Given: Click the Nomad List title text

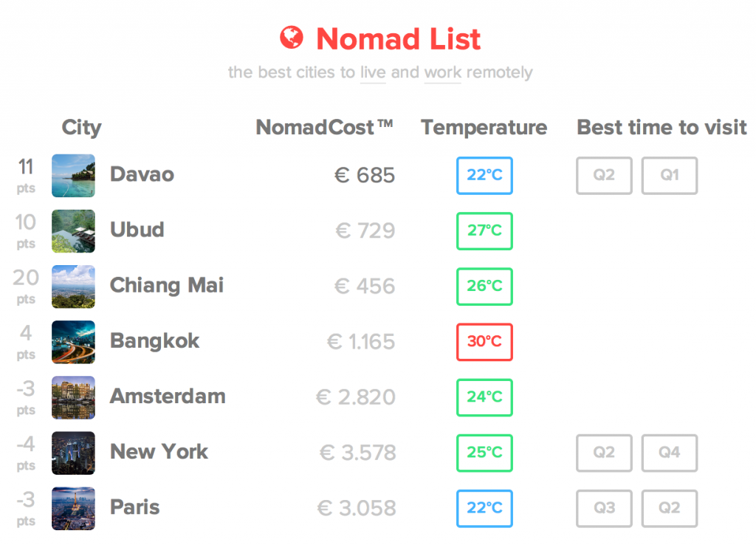Looking at the screenshot, I should [398, 38].
